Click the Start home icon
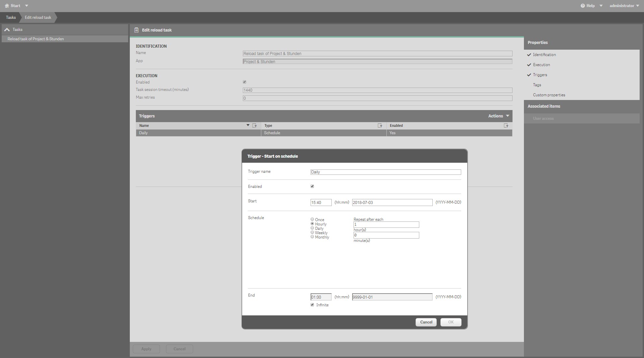644x358 pixels. 7,6
